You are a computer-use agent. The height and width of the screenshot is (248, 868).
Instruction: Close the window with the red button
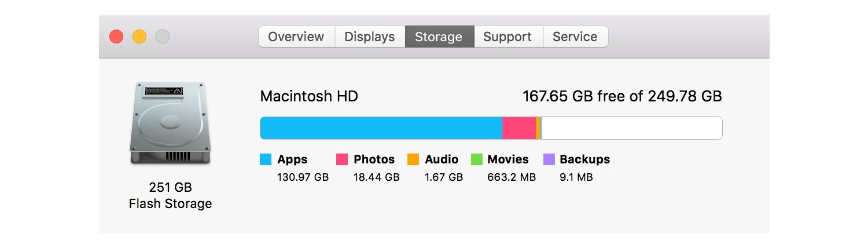click(x=116, y=37)
